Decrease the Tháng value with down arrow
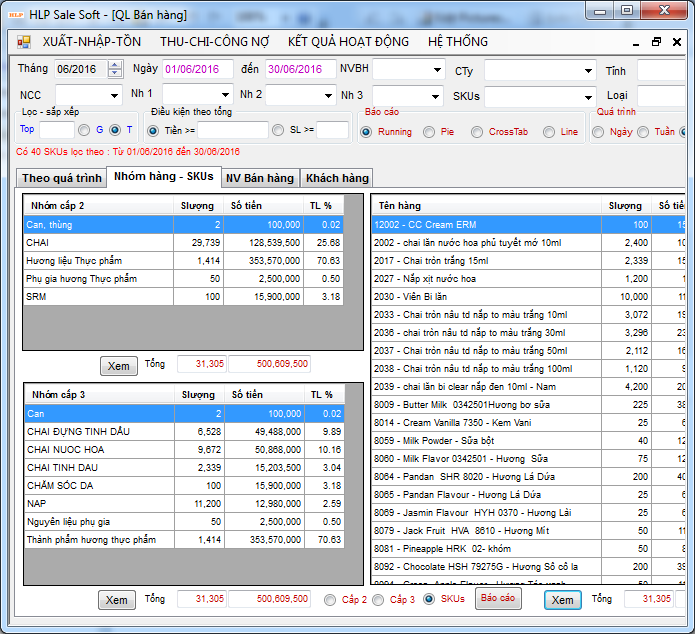 pyautogui.click(x=115, y=73)
